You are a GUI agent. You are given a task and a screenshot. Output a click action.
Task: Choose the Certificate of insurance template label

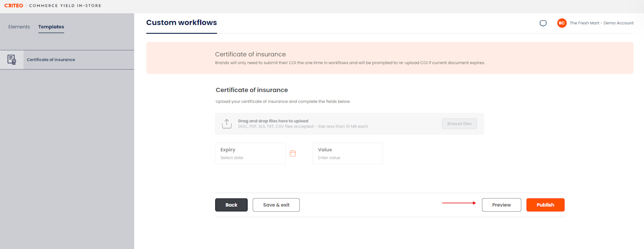tap(51, 59)
